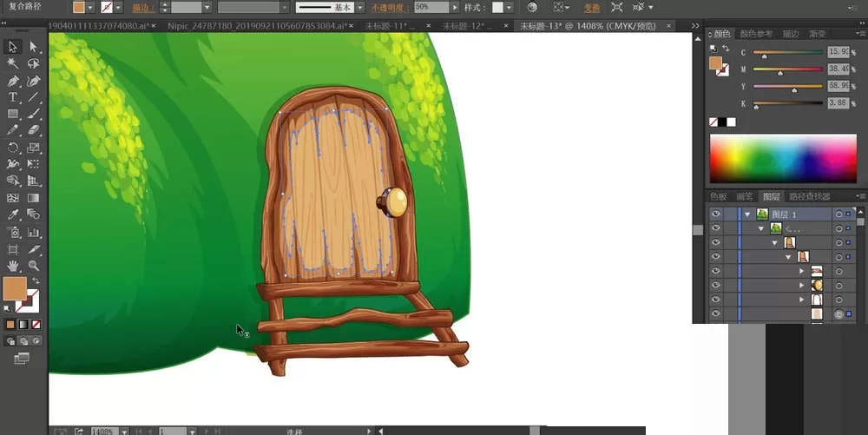Image resolution: width=868 pixels, height=435 pixels.
Task: Select the Rectangle tool
Action: (13, 114)
